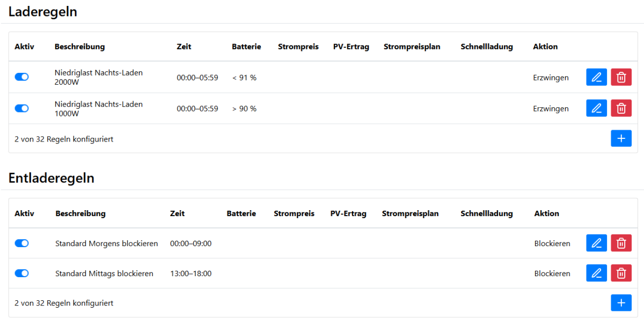Add a new Laderegeln charging rule
This screenshot has height=319, width=644.
[x=621, y=139]
